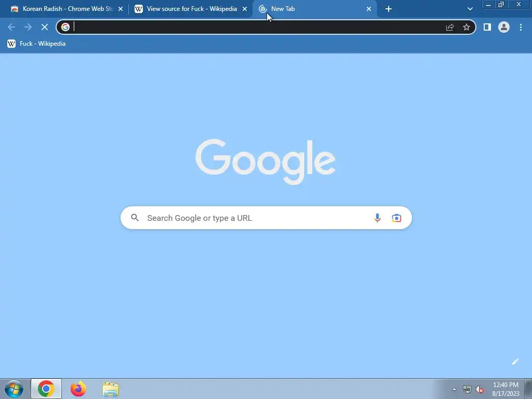The height and width of the screenshot is (399, 532).
Task: Open the Windows Start menu
Action: click(14, 389)
